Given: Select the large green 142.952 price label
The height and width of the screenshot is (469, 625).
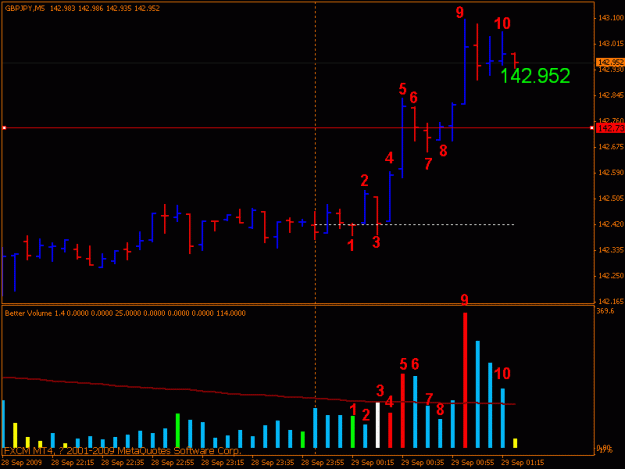Looking at the screenshot, I should coord(535,76).
